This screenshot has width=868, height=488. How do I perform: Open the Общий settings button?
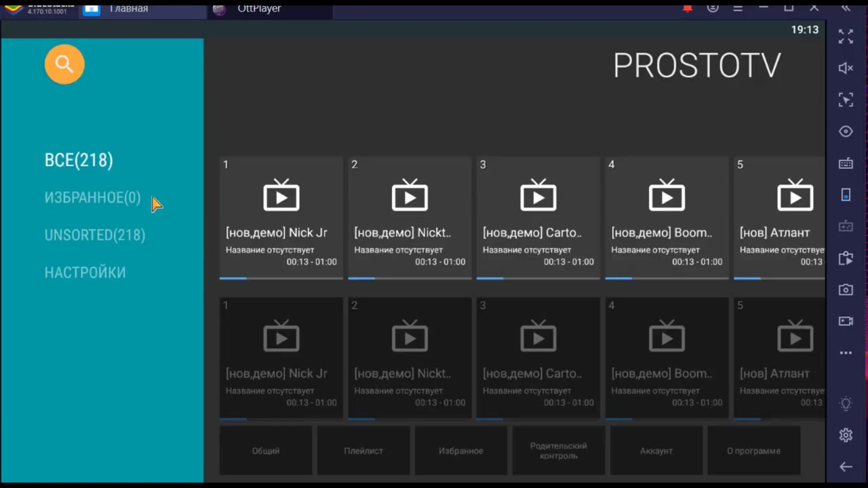pos(266,451)
